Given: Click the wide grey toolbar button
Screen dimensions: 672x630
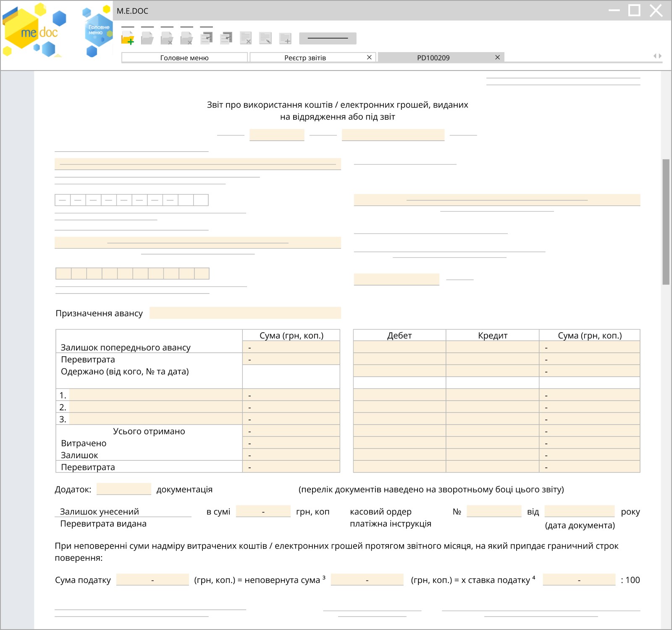Looking at the screenshot, I should tap(328, 38).
